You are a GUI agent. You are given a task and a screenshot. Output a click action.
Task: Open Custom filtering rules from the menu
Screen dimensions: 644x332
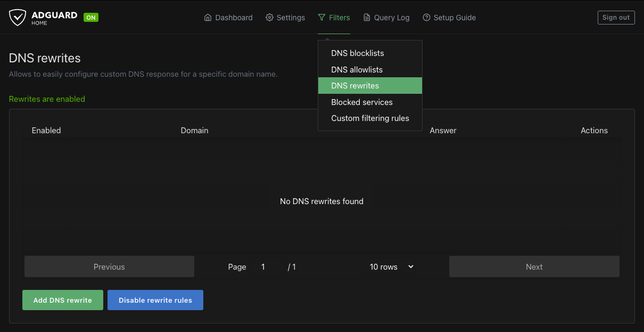[370, 118]
